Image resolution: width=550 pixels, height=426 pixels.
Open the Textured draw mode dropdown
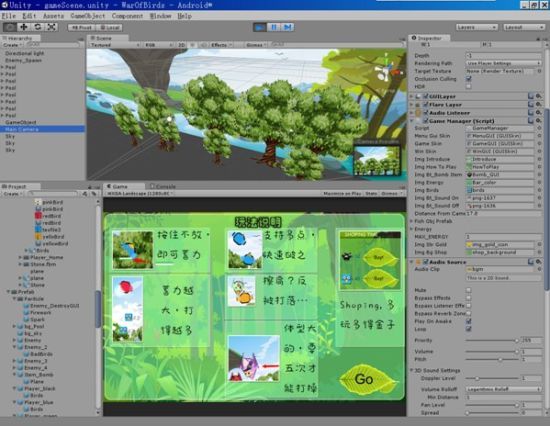click(114, 45)
